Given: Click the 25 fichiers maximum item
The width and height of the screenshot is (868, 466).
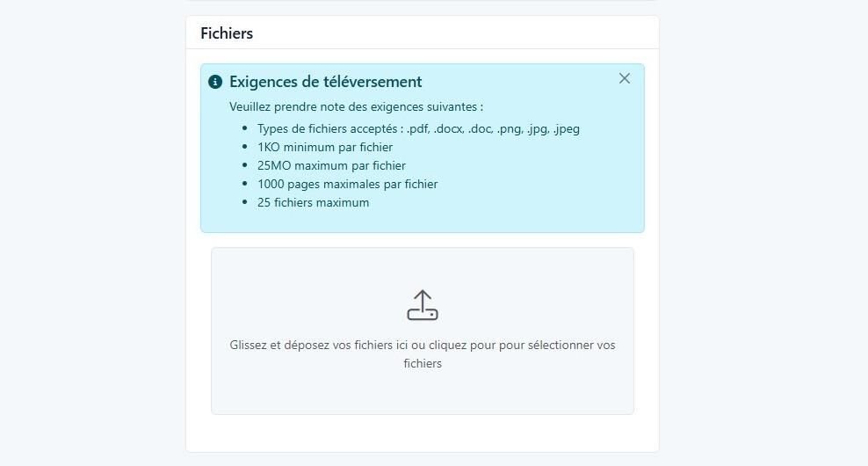Looking at the screenshot, I should point(313,203).
